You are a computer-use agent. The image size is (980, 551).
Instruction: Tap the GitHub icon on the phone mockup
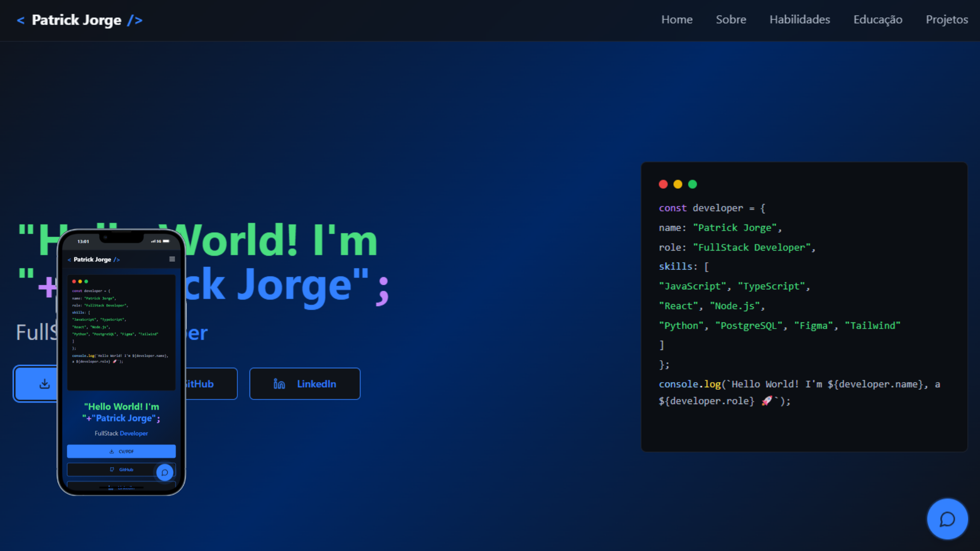coord(111,469)
